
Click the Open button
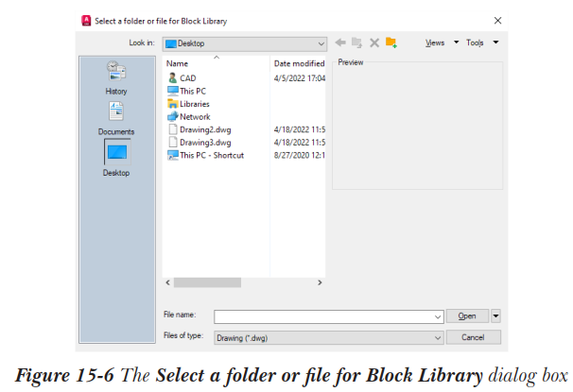point(467,316)
